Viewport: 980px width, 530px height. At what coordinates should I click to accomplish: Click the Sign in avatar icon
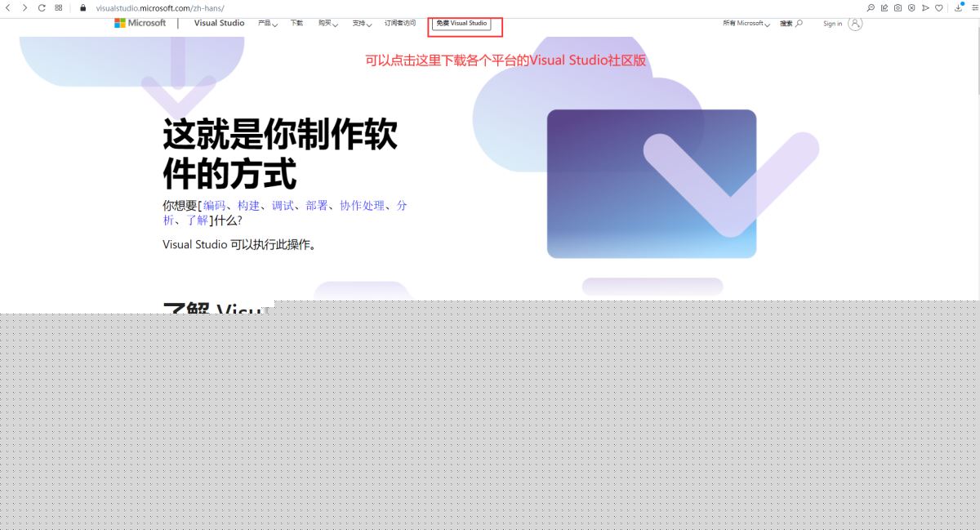click(x=855, y=24)
